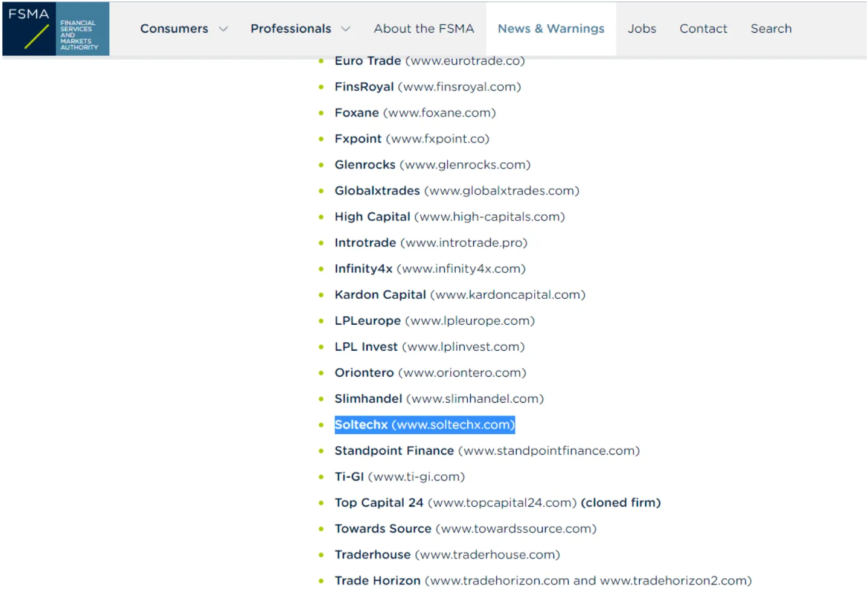Screen dimensions: 868x614
Task: Open the Professionals navigation item
Action: click(291, 28)
